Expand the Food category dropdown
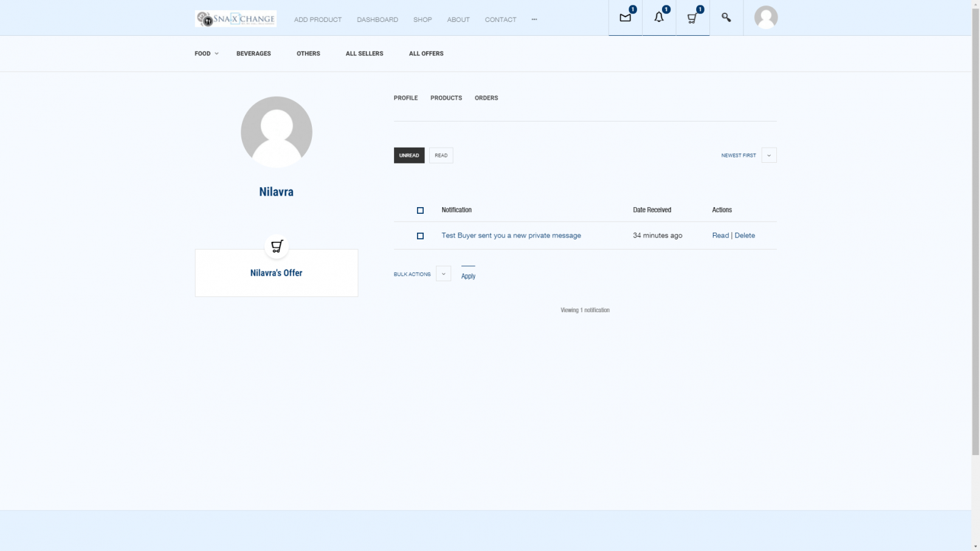Screen dimensions: 980x551 pos(206,53)
